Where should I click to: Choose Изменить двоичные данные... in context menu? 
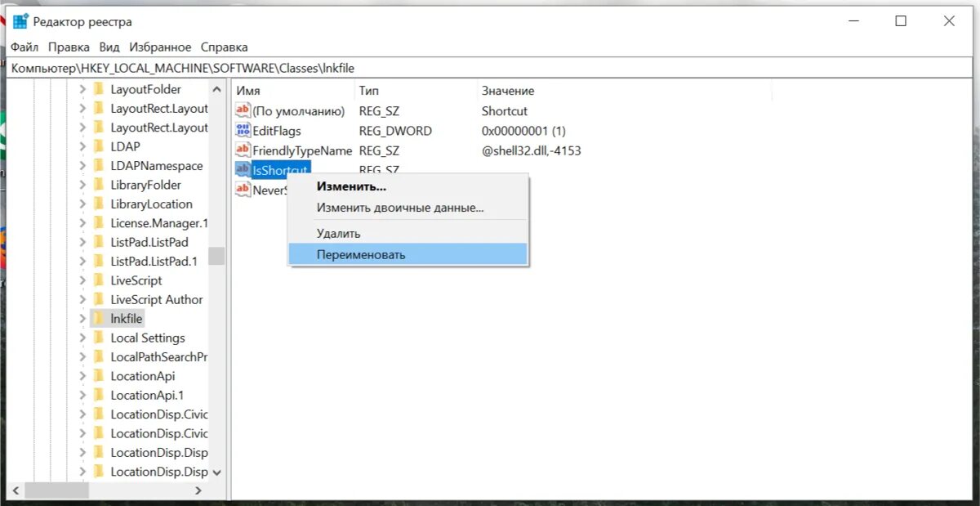click(408, 208)
